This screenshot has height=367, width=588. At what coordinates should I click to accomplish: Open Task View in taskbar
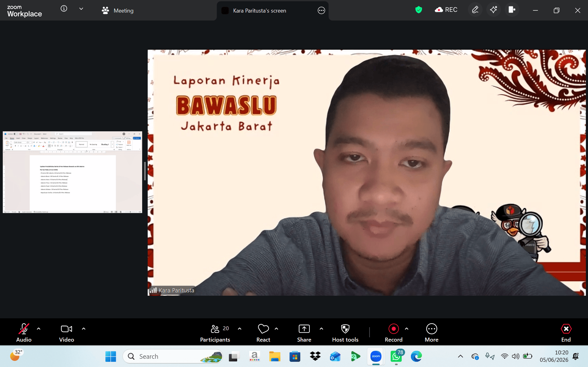tap(234, 357)
